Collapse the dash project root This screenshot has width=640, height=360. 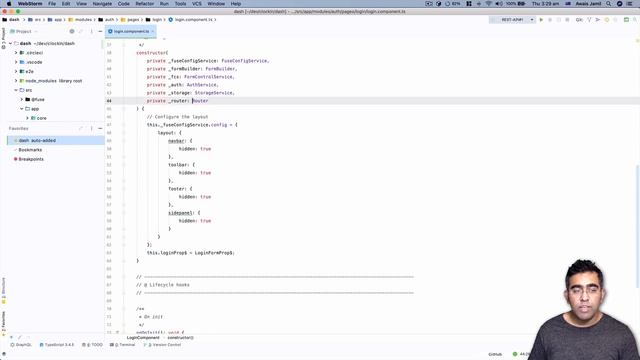[11, 43]
